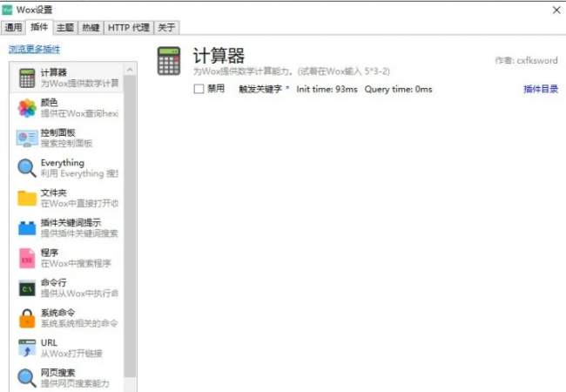The height and width of the screenshot is (392, 566).
Task: Click the Wox logo in title bar
Action: [7, 10]
